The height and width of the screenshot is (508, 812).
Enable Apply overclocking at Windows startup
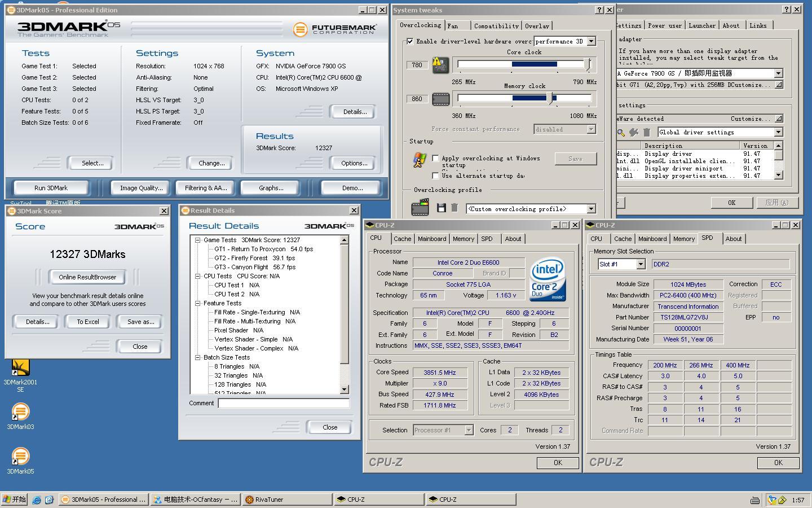435,159
